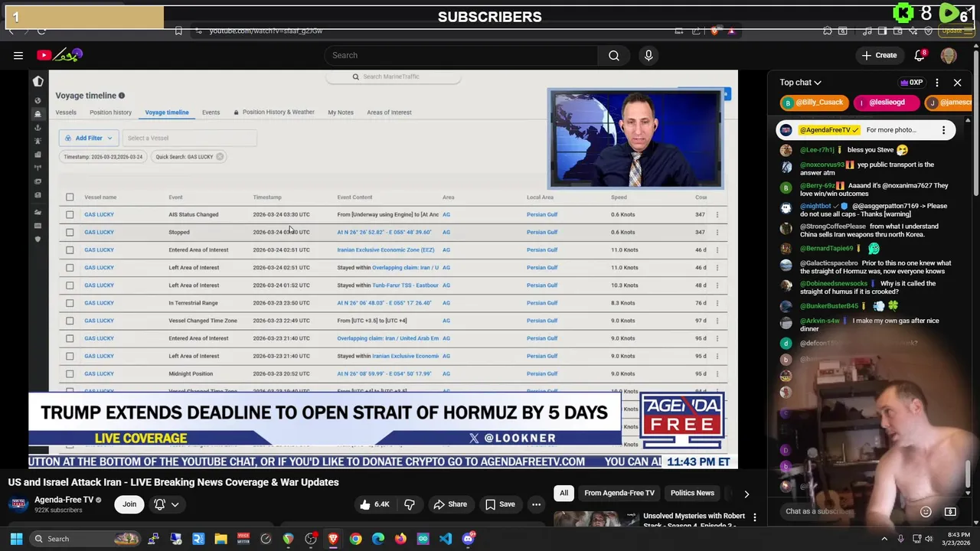Click the YouTube search magnifier button
This screenshot has width=980, height=551.
pyautogui.click(x=614, y=55)
